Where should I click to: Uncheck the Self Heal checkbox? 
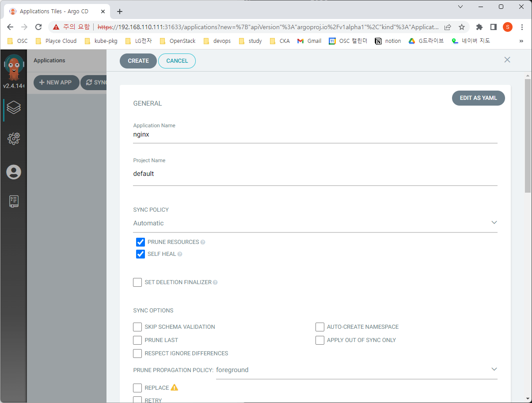[141, 254]
